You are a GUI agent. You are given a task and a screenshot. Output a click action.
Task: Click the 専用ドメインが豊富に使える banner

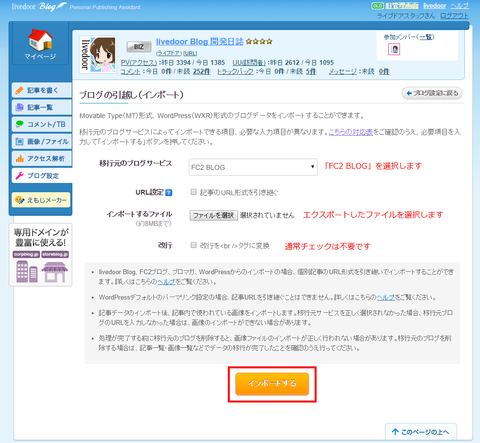pyautogui.click(x=40, y=255)
